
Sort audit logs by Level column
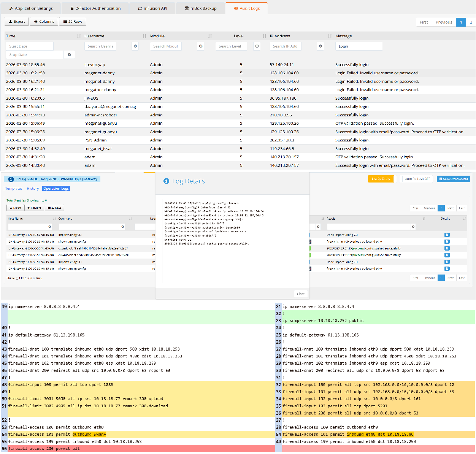point(264,36)
